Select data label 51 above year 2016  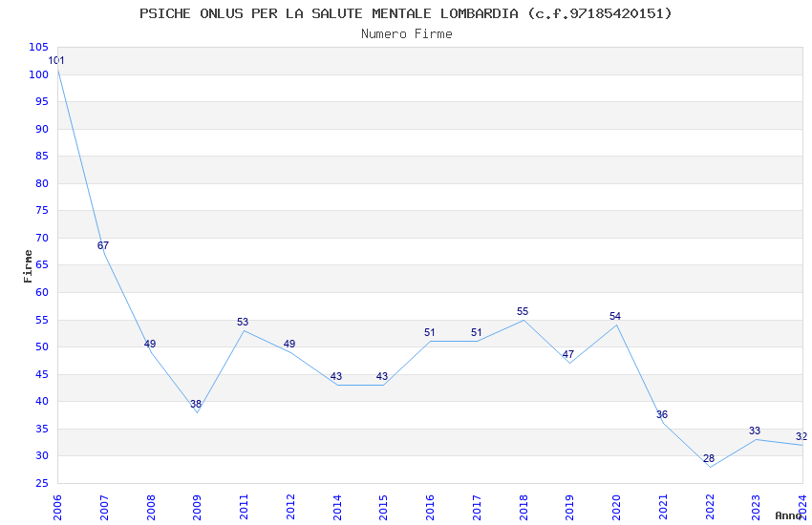[x=429, y=332]
